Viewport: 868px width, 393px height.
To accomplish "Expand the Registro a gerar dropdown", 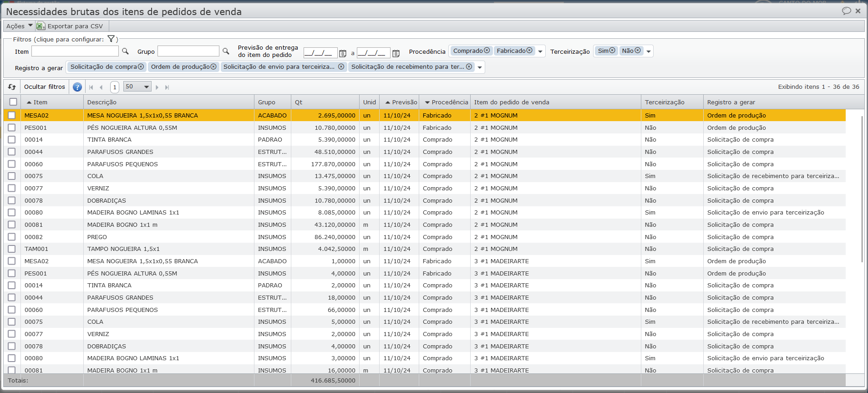I will (480, 67).
